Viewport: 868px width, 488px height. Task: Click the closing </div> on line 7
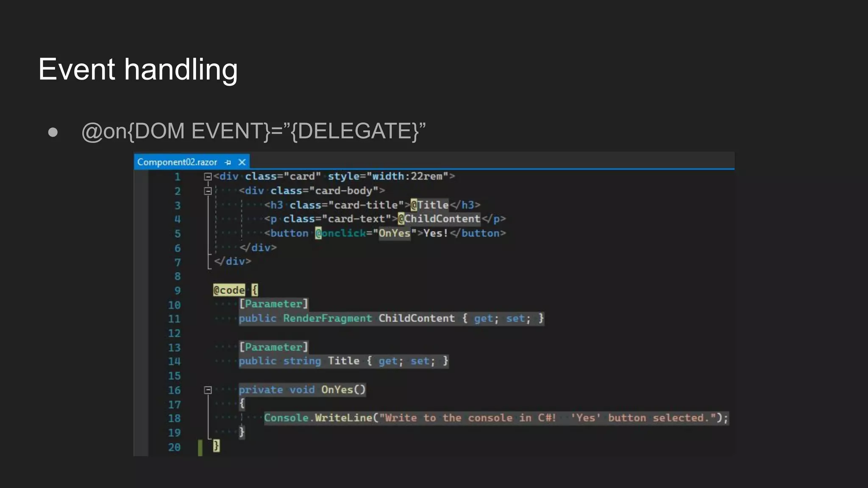coord(233,261)
